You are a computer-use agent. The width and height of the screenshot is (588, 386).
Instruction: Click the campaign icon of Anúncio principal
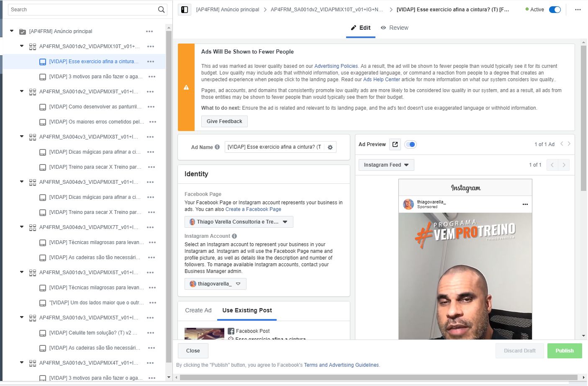click(x=23, y=32)
